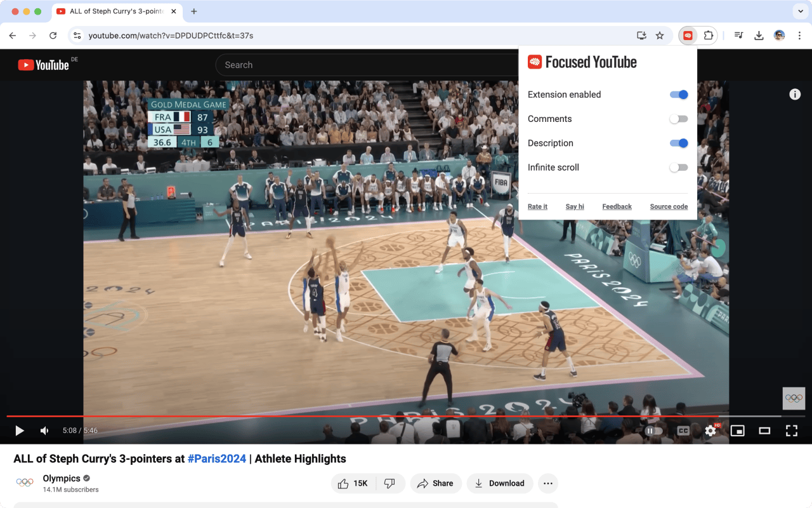The width and height of the screenshot is (812, 508).
Task: Open the more actions ellipsis menu
Action: [x=547, y=483]
